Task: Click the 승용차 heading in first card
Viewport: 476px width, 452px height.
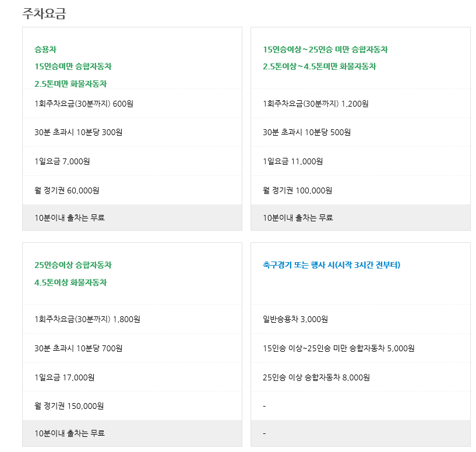Action: coord(45,50)
